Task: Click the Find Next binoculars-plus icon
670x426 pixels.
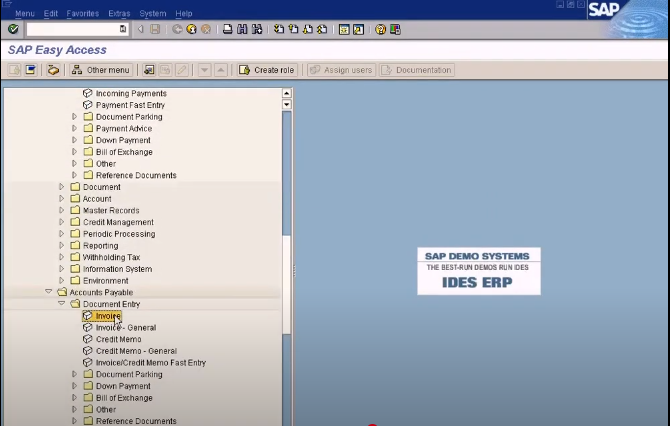Action: 257,29
